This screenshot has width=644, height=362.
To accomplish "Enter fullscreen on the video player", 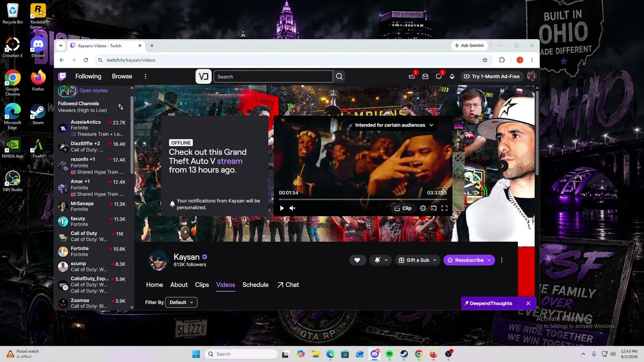I will coord(444,208).
